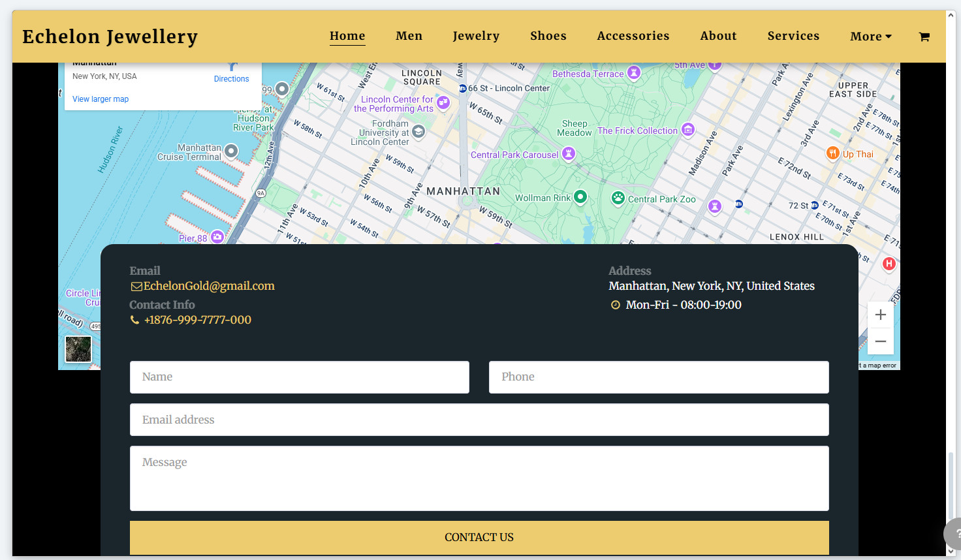Open the Jewelry section
Image resolution: width=961 pixels, height=560 pixels.
pos(477,36)
